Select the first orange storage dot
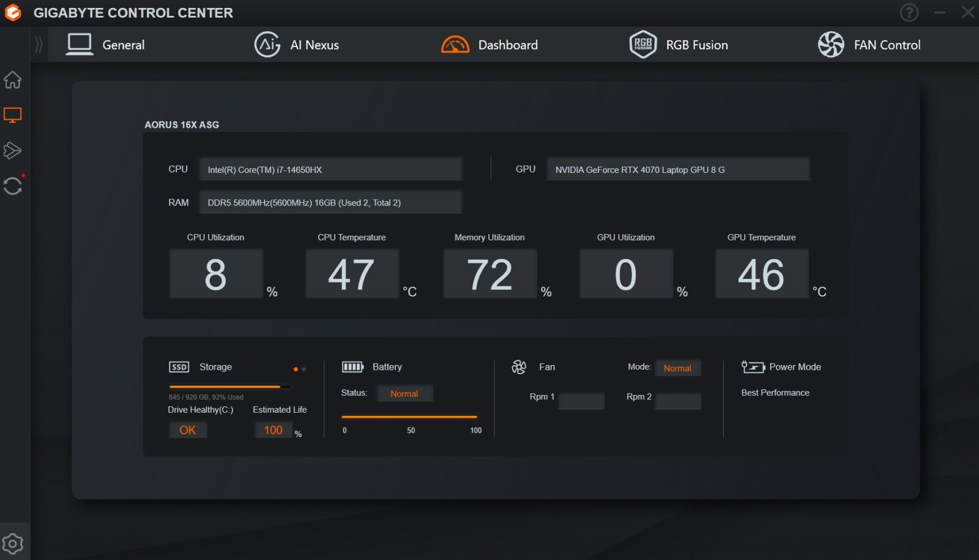This screenshot has width=979, height=560. pyautogui.click(x=296, y=369)
